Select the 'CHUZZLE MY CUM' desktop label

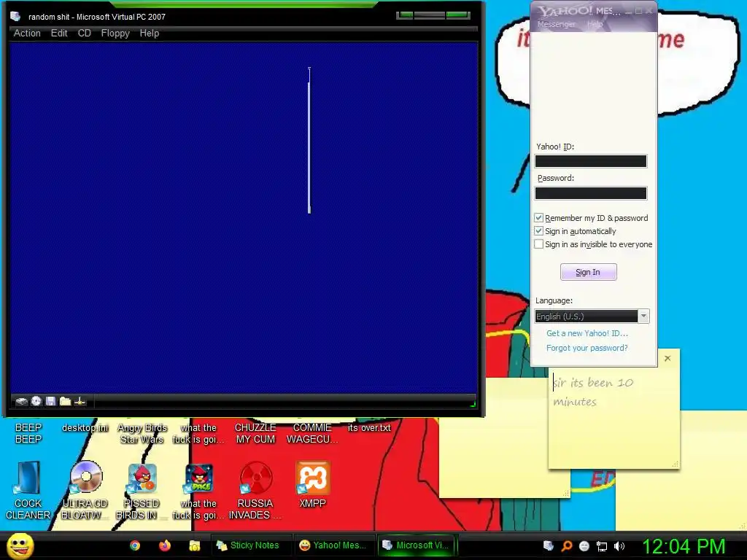point(255,433)
